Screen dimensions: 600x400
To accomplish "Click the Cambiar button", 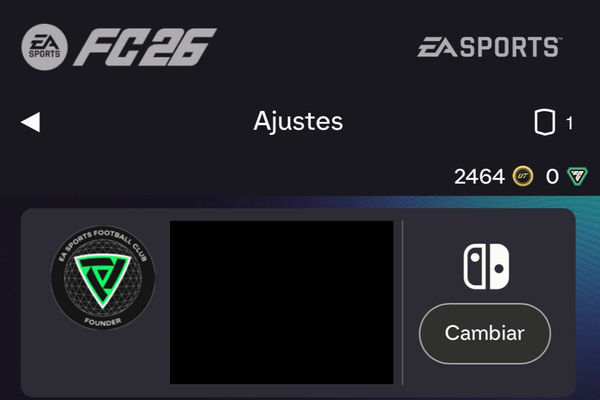I will (485, 333).
